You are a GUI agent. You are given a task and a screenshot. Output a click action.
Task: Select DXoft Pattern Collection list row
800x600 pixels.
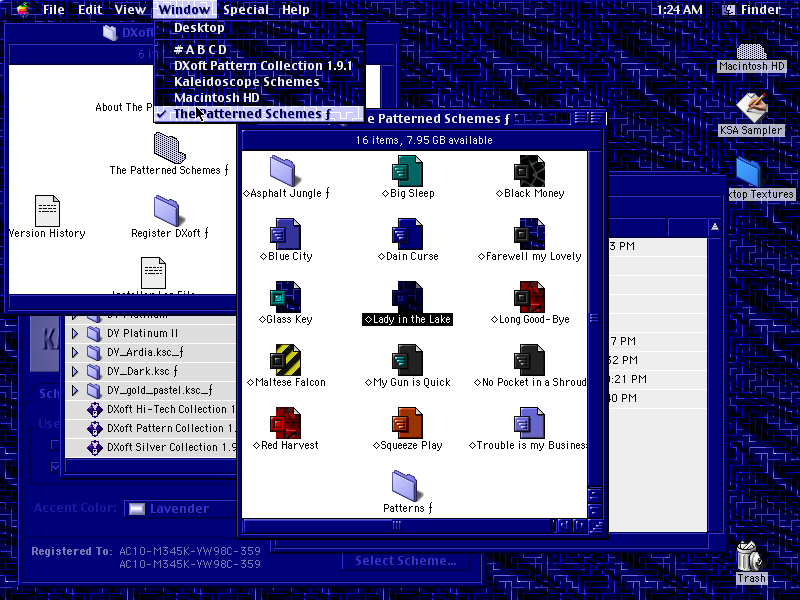(152, 428)
